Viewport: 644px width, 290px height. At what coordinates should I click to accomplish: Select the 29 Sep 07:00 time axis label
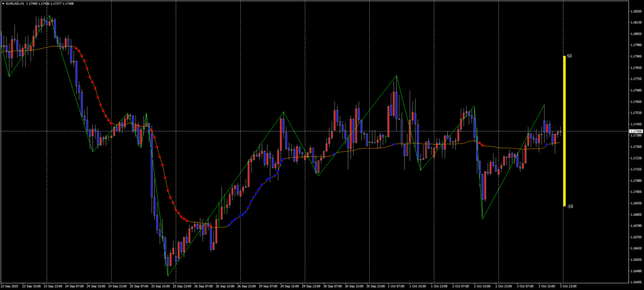pyautogui.click(x=269, y=287)
